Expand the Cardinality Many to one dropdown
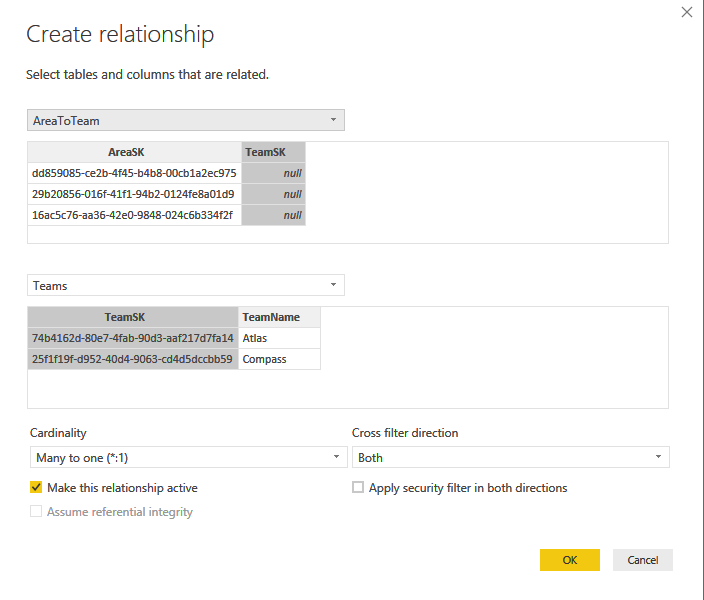This screenshot has height=600, width=704. (x=189, y=457)
